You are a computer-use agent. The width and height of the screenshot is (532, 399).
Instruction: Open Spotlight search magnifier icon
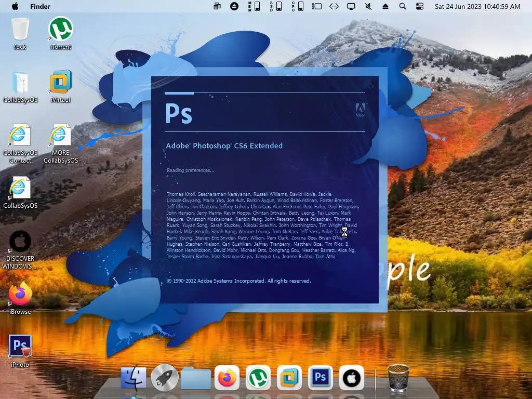click(403, 6)
